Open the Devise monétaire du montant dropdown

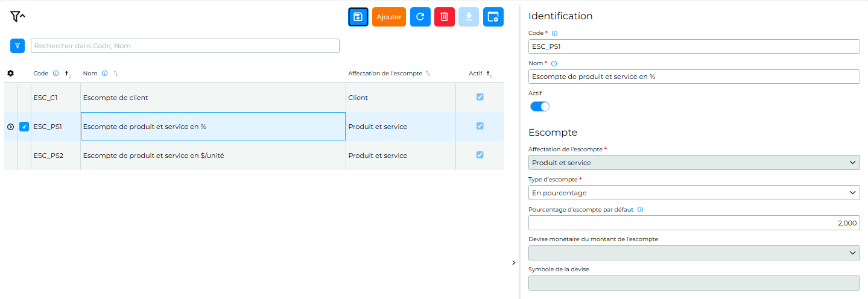tap(694, 253)
